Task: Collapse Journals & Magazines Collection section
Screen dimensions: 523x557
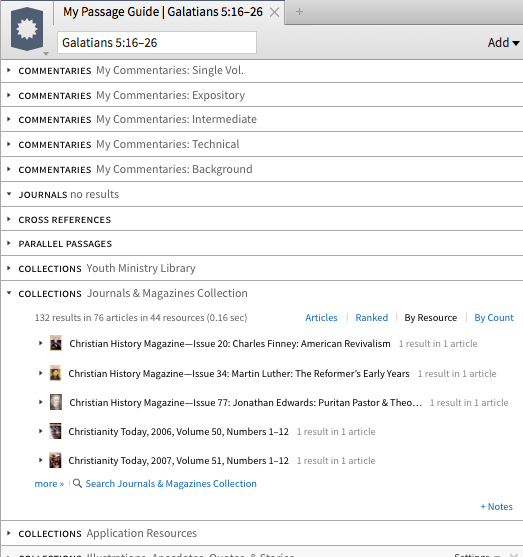Action: (9, 293)
